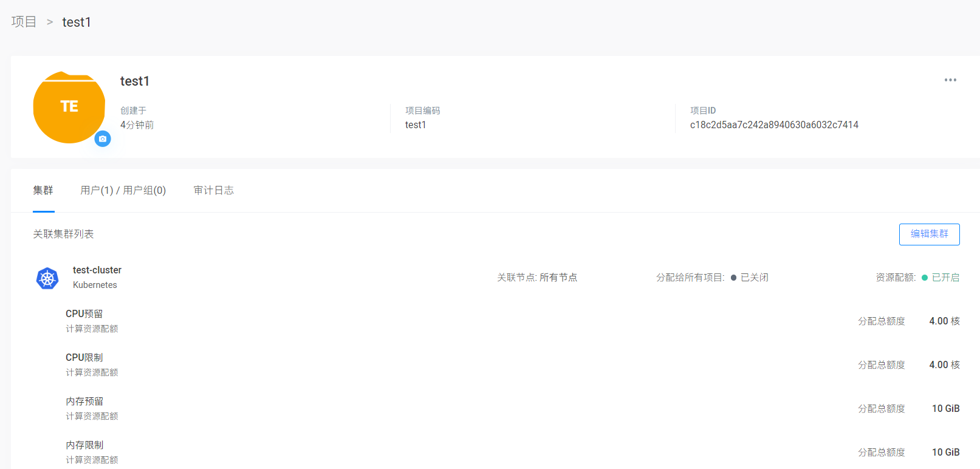Click the 编辑集群 button
Image resolution: width=980 pixels, height=469 pixels.
tap(929, 235)
